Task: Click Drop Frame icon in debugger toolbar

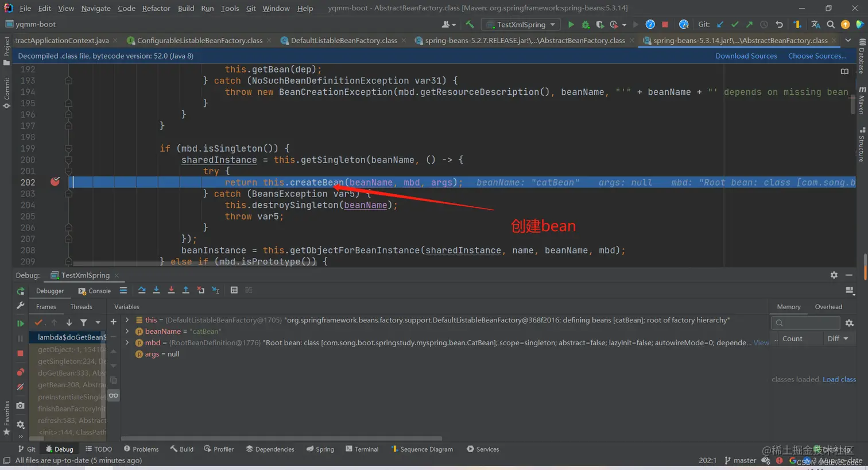Action: [201, 290]
